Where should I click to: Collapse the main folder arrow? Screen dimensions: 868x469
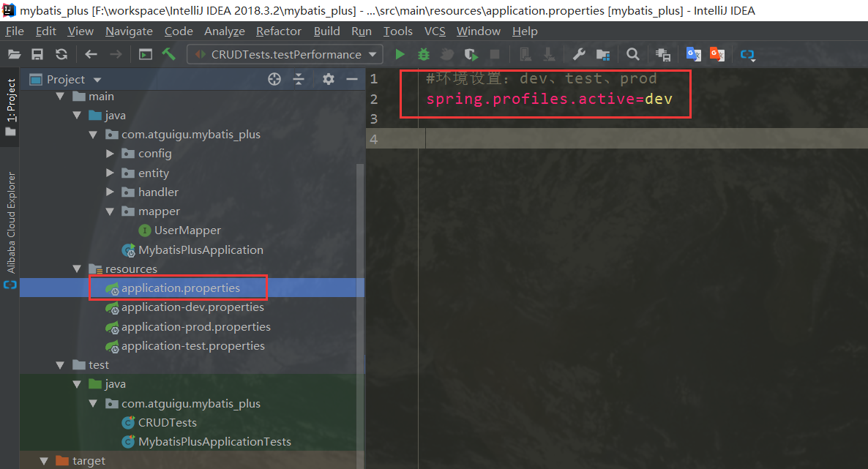pos(60,97)
